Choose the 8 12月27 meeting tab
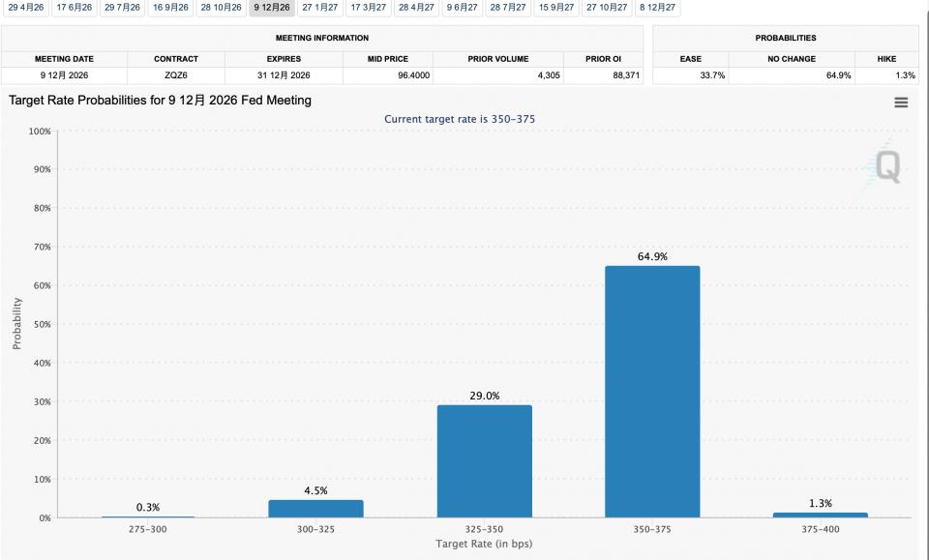Image resolution: width=929 pixels, height=560 pixels. (657, 8)
